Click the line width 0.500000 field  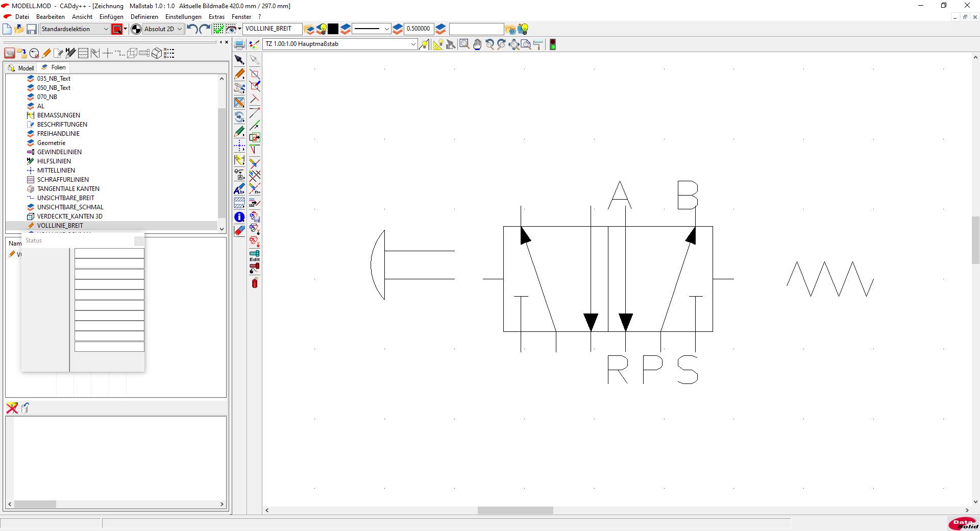[x=418, y=29]
